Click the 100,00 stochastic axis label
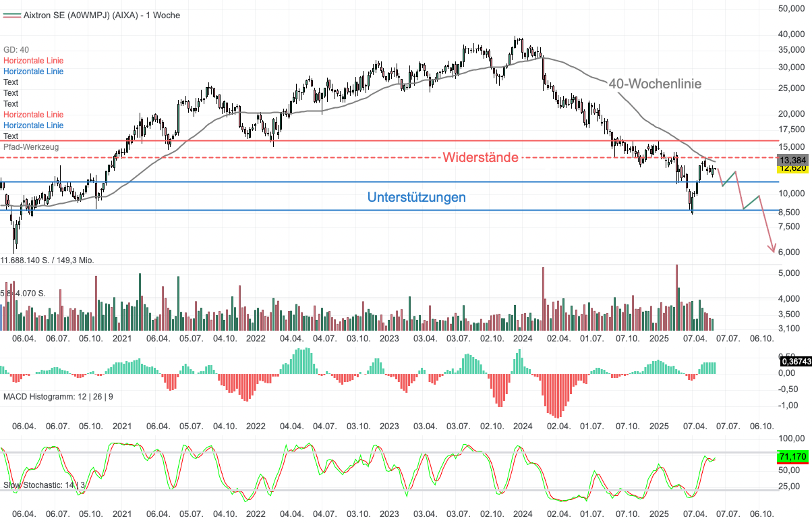Image resolution: width=812 pixels, height=523 pixels. [793, 439]
